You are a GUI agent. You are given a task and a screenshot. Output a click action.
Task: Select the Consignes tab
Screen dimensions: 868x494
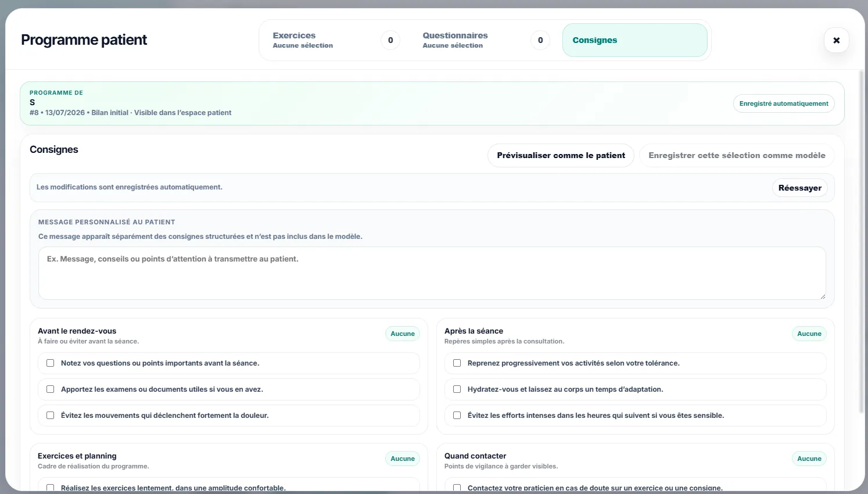(634, 40)
